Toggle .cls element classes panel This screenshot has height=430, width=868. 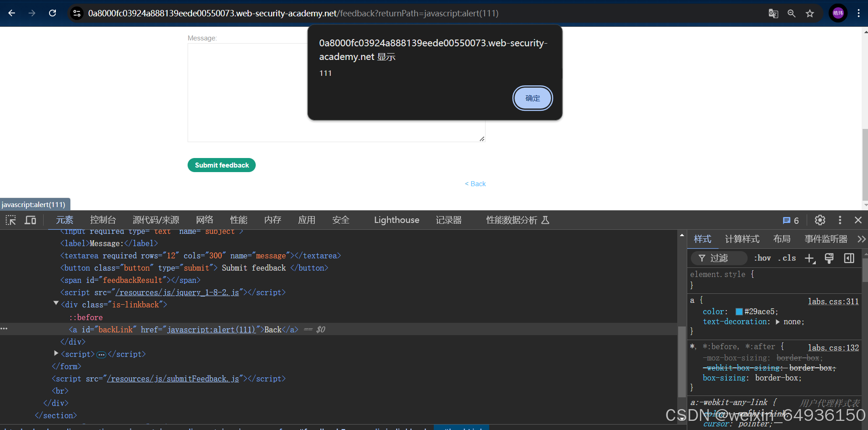pos(787,258)
